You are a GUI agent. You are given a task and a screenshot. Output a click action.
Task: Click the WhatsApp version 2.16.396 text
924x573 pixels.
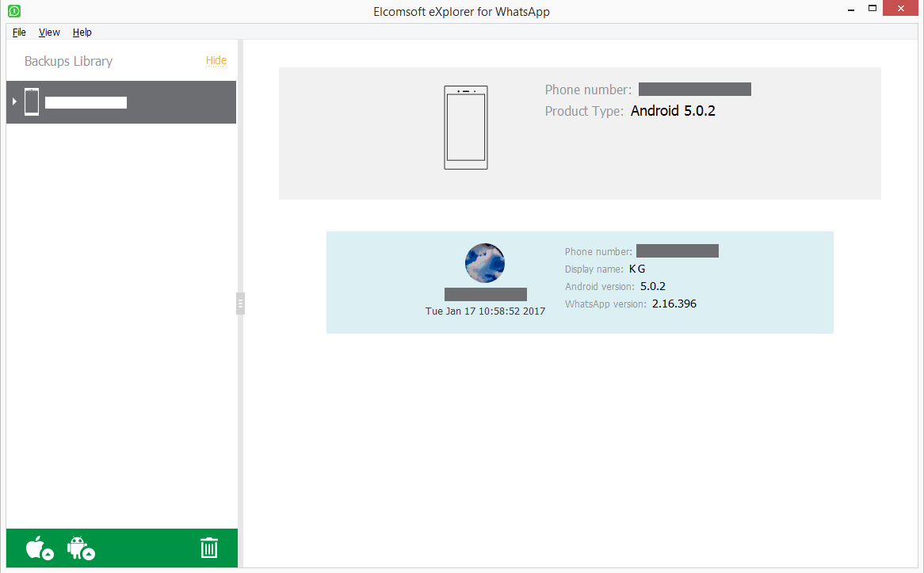pos(674,304)
